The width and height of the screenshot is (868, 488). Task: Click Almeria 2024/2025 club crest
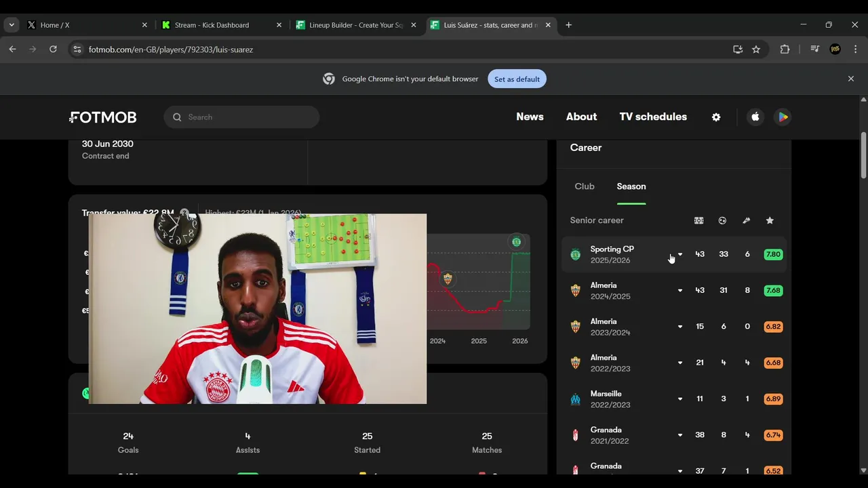[x=576, y=291]
